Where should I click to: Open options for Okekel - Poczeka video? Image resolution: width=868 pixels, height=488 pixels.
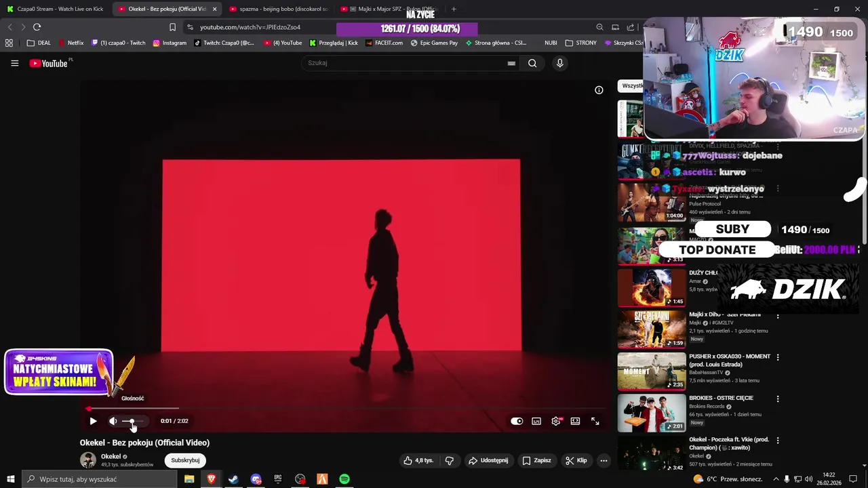(x=778, y=441)
